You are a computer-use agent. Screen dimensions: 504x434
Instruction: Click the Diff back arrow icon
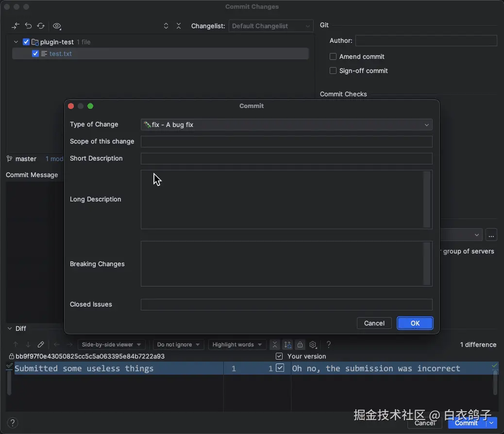pyautogui.click(x=57, y=345)
